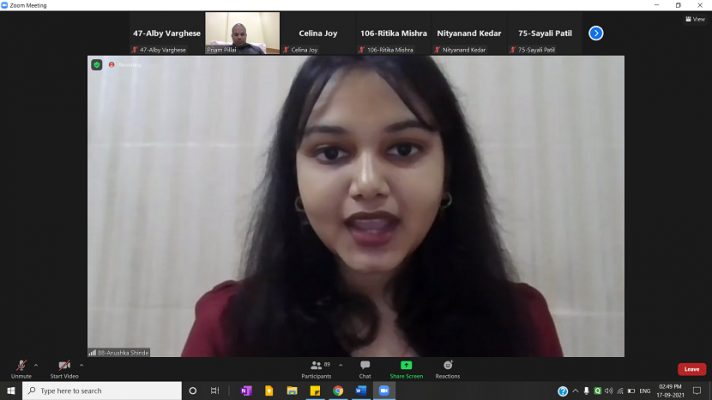712x400 pixels.
Task: Open the Chat panel
Action: pos(365,367)
